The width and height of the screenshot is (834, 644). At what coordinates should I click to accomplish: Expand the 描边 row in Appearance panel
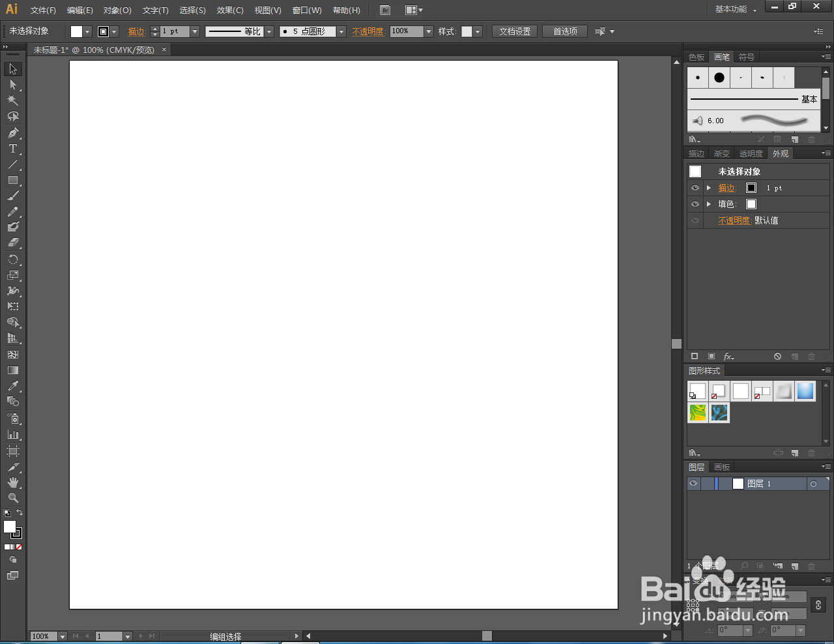[x=709, y=188]
